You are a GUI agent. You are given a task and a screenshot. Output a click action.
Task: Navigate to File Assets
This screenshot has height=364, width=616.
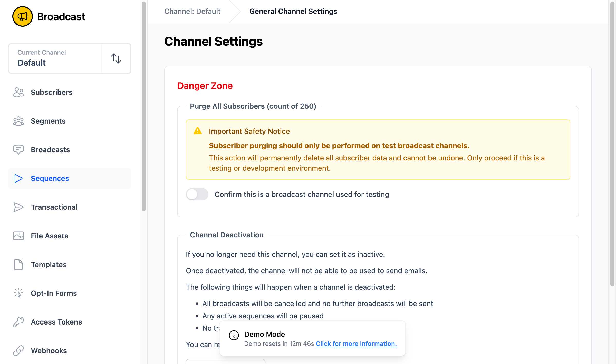click(x=70, y=236)
